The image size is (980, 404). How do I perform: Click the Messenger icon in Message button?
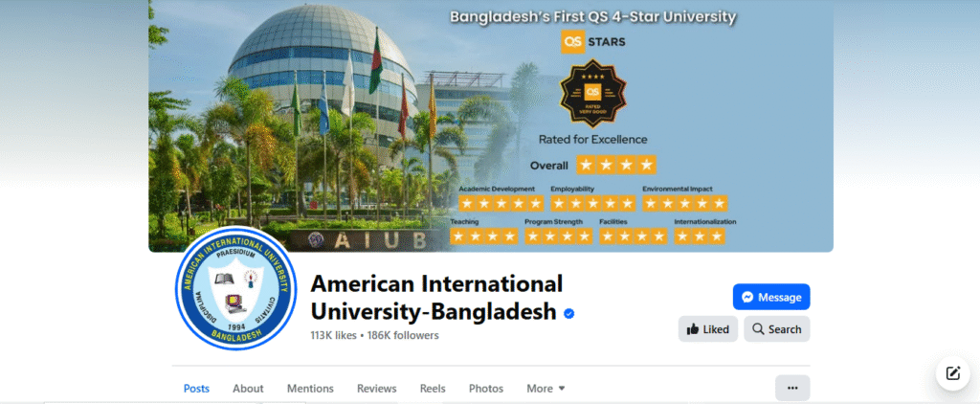pos(746,297)
